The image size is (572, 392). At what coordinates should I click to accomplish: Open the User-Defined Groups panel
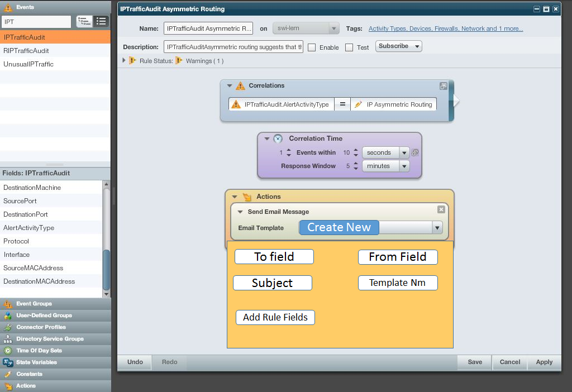tap(55, 315)
